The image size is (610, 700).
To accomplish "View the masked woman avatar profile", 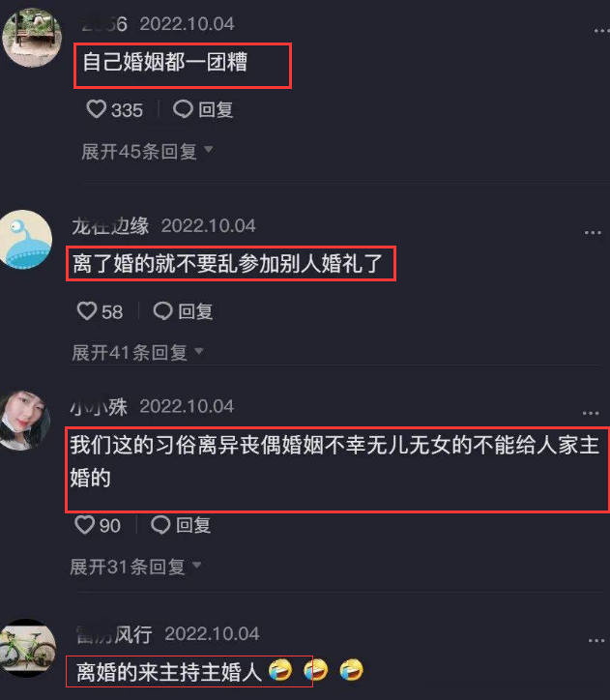I will (24, 421).
